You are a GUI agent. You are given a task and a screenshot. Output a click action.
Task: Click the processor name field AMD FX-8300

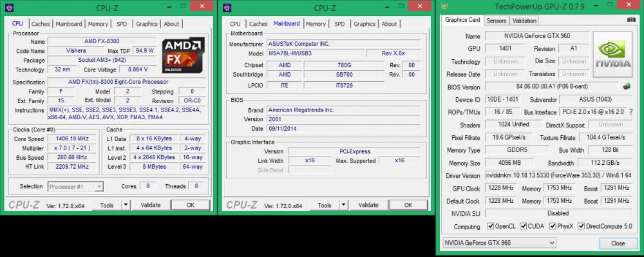(x=102, y=41)
